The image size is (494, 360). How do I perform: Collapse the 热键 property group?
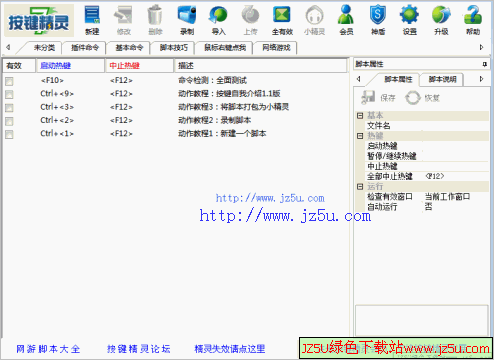[360, 136]
